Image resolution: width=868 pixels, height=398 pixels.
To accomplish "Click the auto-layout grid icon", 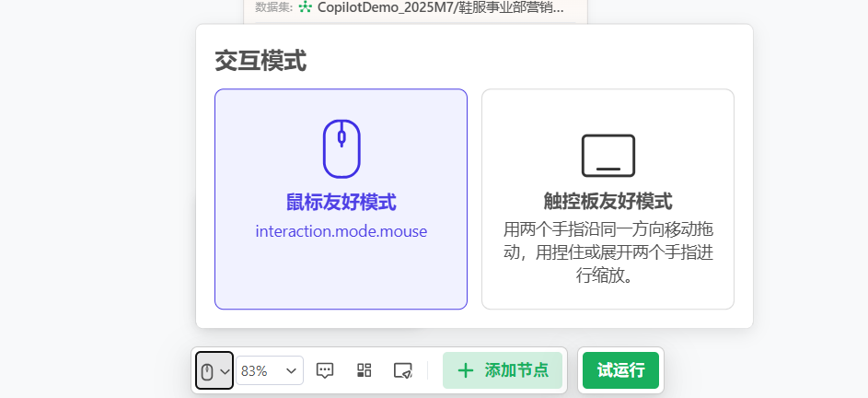I will click(x=365, y=370).
